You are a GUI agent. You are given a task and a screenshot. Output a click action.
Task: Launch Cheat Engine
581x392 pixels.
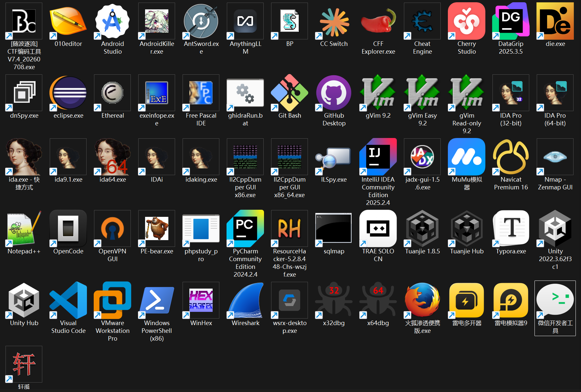422,21
